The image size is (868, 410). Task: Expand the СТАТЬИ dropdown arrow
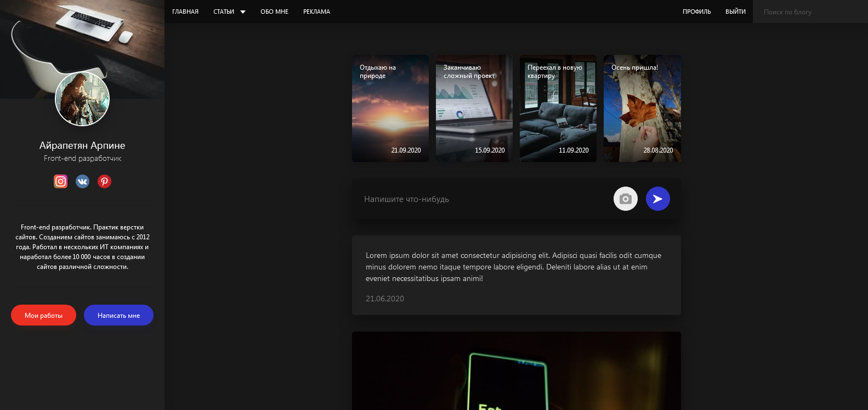coord(243,12)
